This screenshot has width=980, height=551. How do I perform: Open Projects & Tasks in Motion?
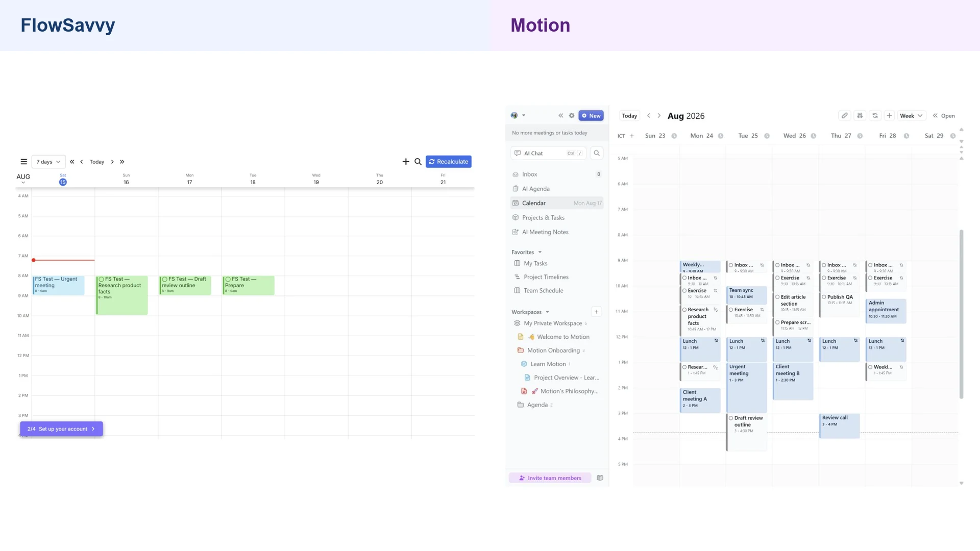click(x=557, y=218)
